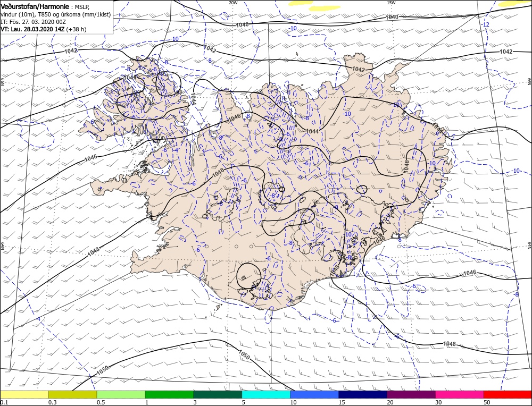The width and height of the screenshot is (532, 406).
Task: Select the pink 30 mm legend swatch
Action: 460,394
